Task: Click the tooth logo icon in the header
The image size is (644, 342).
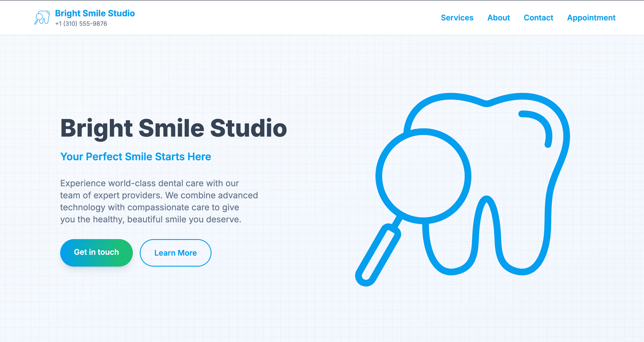Action: pos(42,17)
